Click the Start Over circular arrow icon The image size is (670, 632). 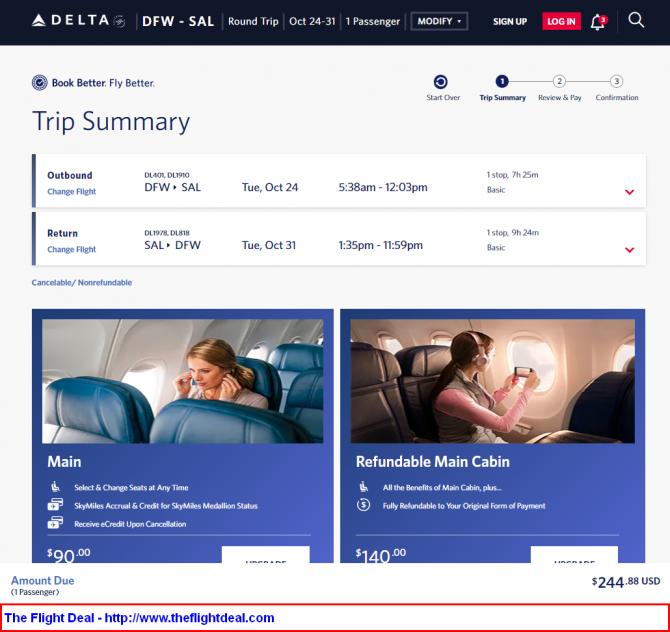441,82
